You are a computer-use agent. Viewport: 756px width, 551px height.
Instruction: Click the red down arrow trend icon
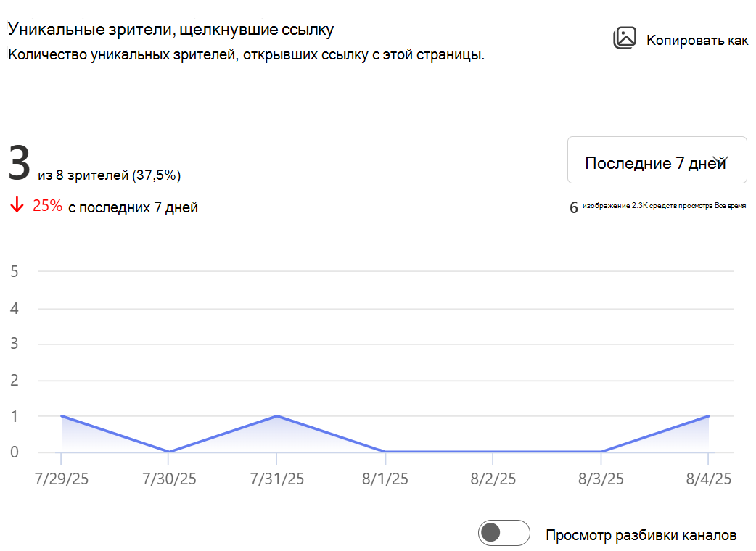coord(17,204)
